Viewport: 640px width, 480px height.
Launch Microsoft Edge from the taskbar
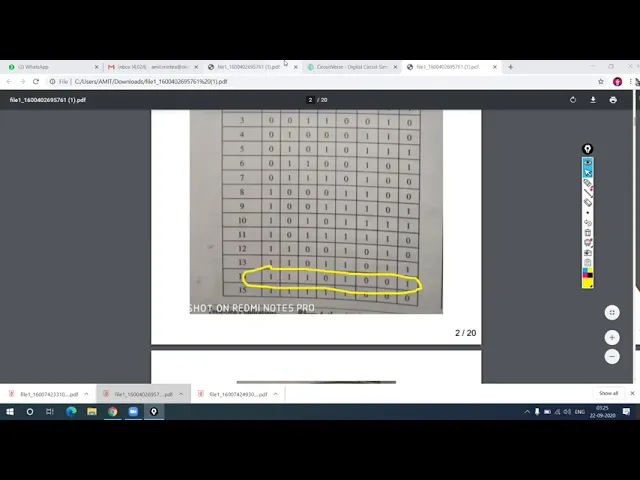tap(71, 412)
